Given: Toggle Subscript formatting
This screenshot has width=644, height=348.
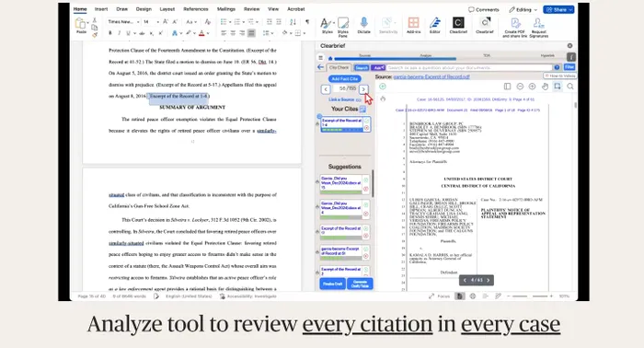Looking at the screenshot, I should pos(152,33).
